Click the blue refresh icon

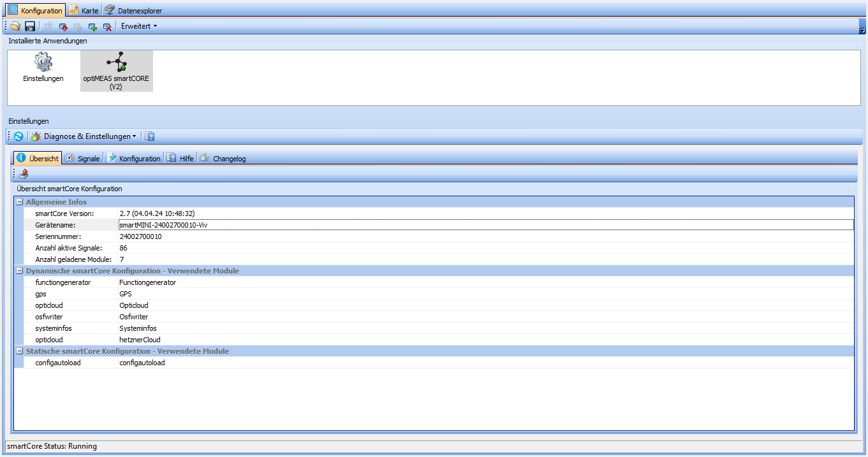click(18, 136)
